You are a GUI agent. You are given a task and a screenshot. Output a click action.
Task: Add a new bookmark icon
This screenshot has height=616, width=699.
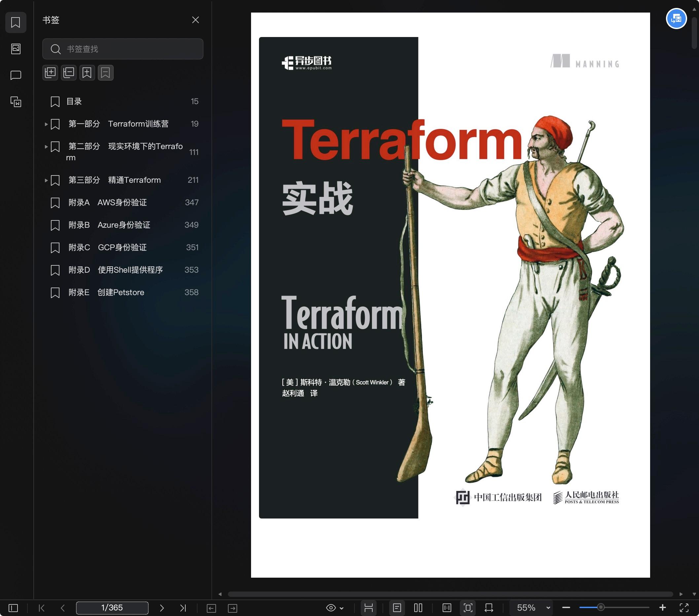(x=87, y=72)
